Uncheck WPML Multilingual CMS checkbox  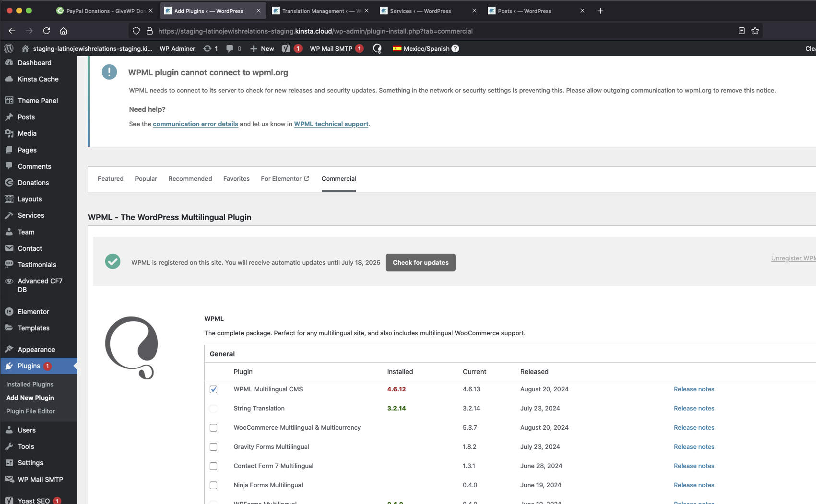213,389
